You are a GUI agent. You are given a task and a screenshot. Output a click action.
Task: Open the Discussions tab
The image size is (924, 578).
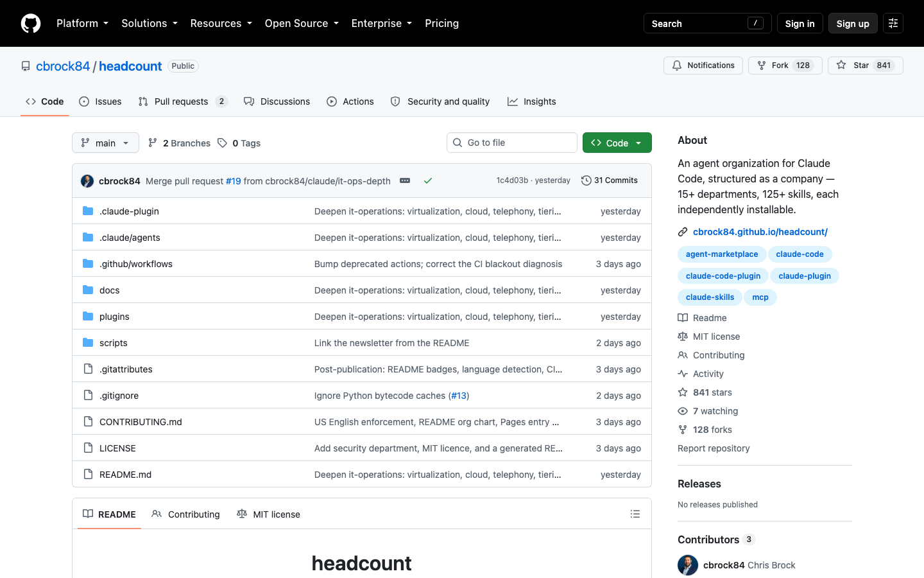click(x=277, y=101)
